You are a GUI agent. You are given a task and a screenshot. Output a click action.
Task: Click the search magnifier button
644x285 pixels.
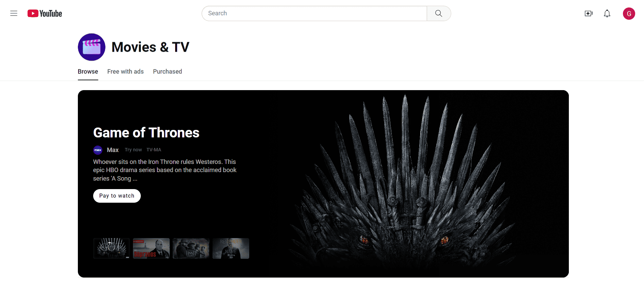point(439,13)
